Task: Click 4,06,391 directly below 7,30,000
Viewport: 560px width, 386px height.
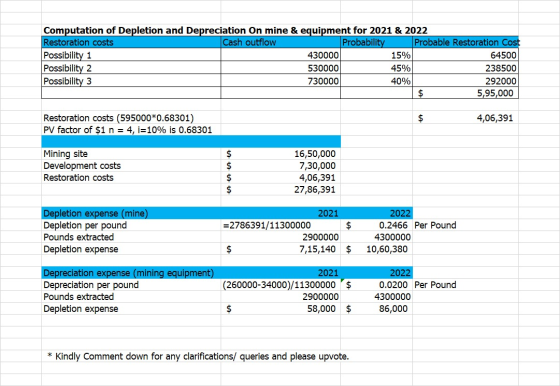Action: click(318, 177)
